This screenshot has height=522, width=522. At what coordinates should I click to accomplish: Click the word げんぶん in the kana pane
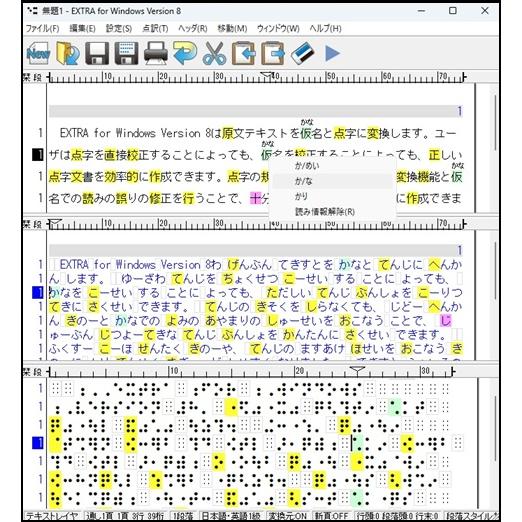(249, 265)
